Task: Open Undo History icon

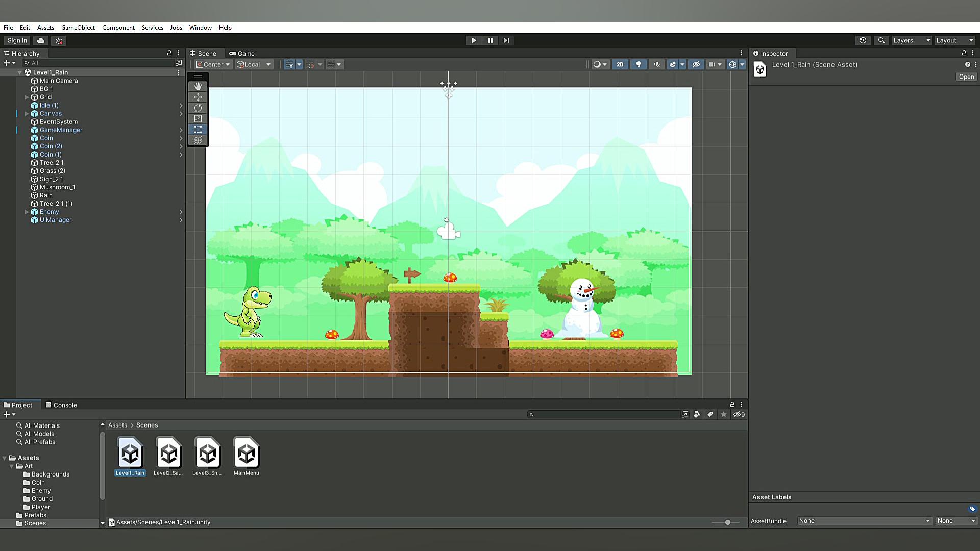Action: point(863,40)
